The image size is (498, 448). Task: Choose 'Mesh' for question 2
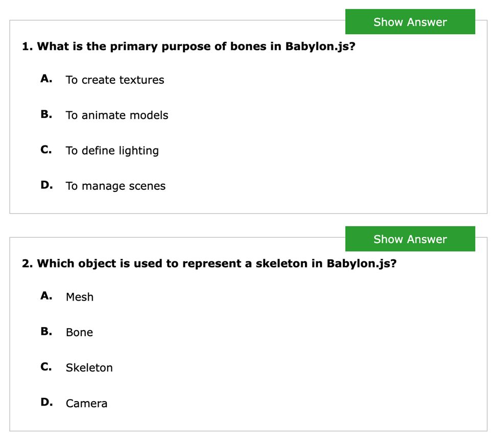(x=80, y=297)
